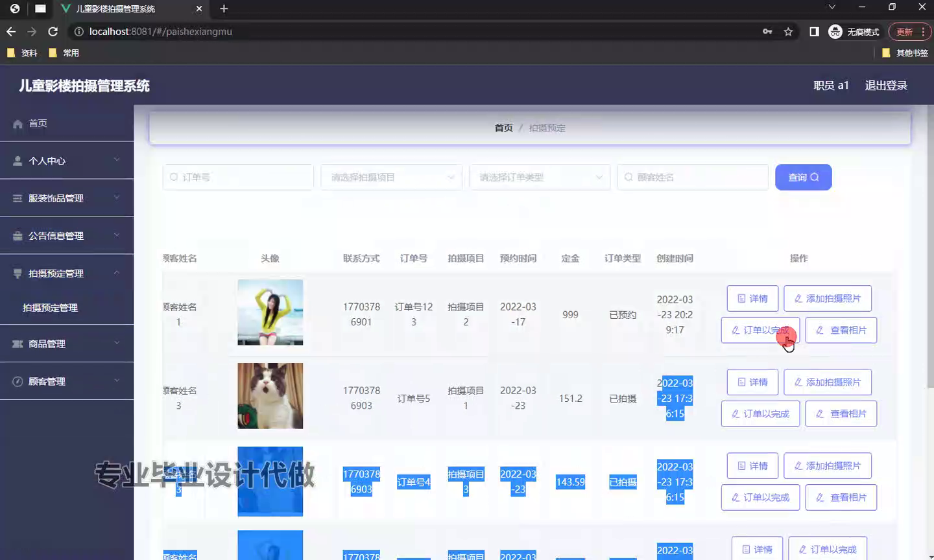Click 订单以完成 for 订单号5 row
Image resolution: width=934 pixels, height=560 pixels.
coord(760,414)
